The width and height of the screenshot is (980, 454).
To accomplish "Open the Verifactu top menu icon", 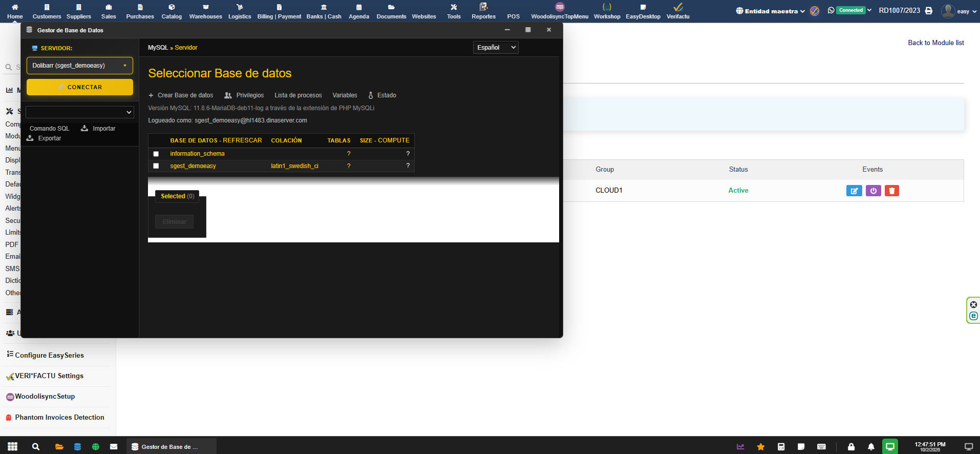I will click(677, 11).
